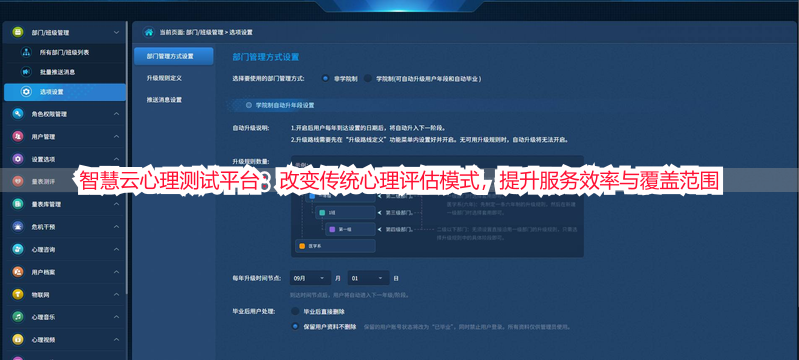Click the 学院制自动升年段设置 section header

coord(285,105)
